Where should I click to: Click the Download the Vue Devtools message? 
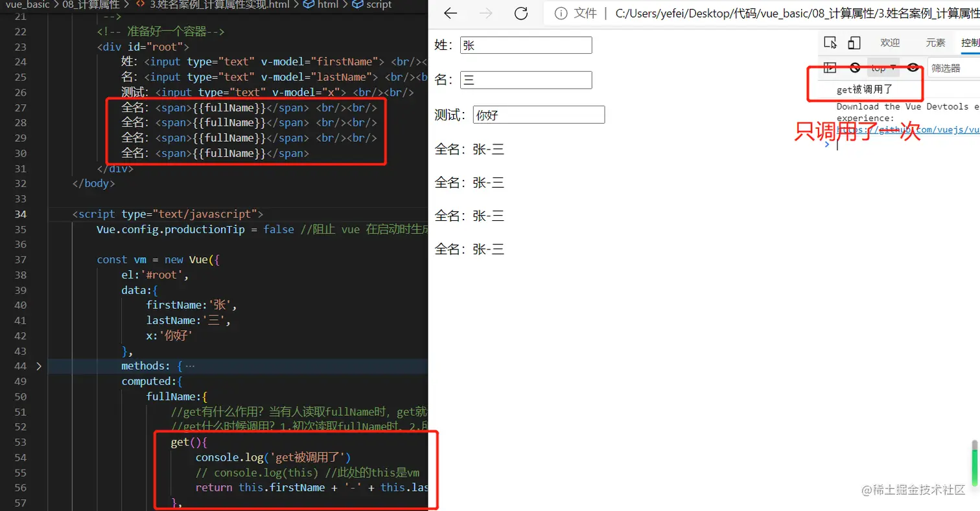908,112
